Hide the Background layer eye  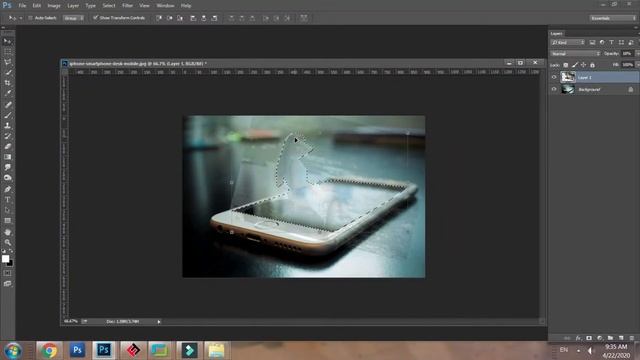coord(554,89)
